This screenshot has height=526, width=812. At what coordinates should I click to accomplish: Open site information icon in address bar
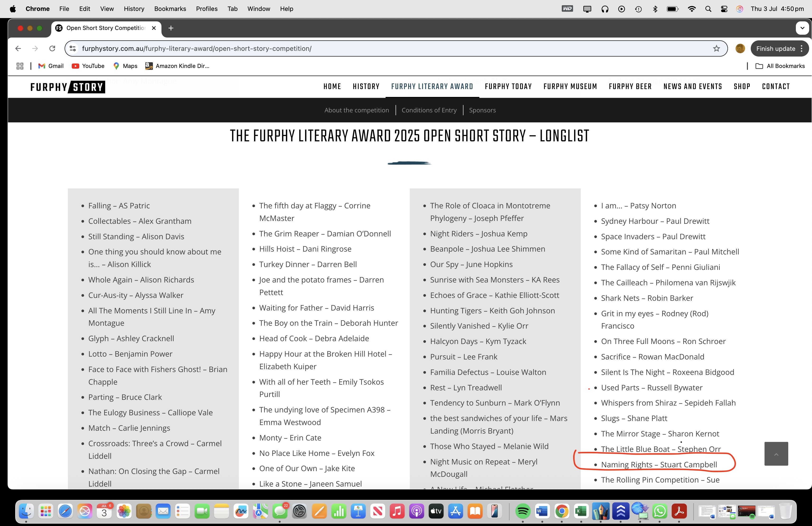pyautogui.click(x=73, y=48)
